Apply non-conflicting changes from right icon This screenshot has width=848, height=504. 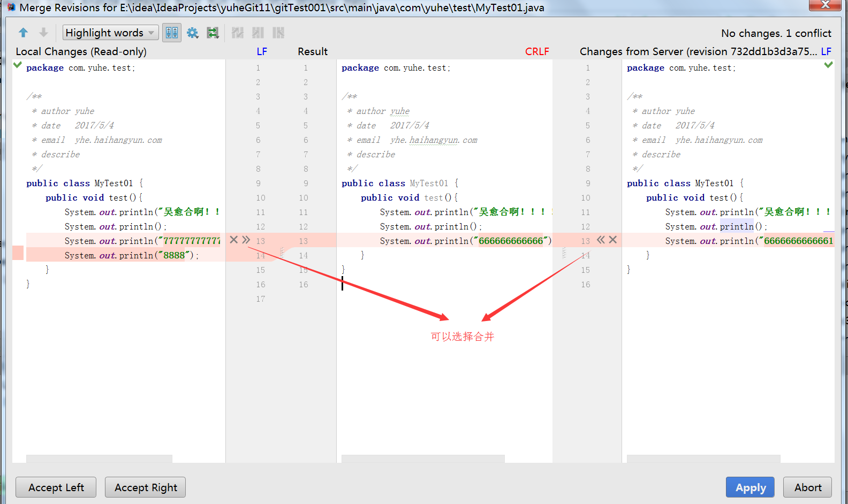(278, 33)
